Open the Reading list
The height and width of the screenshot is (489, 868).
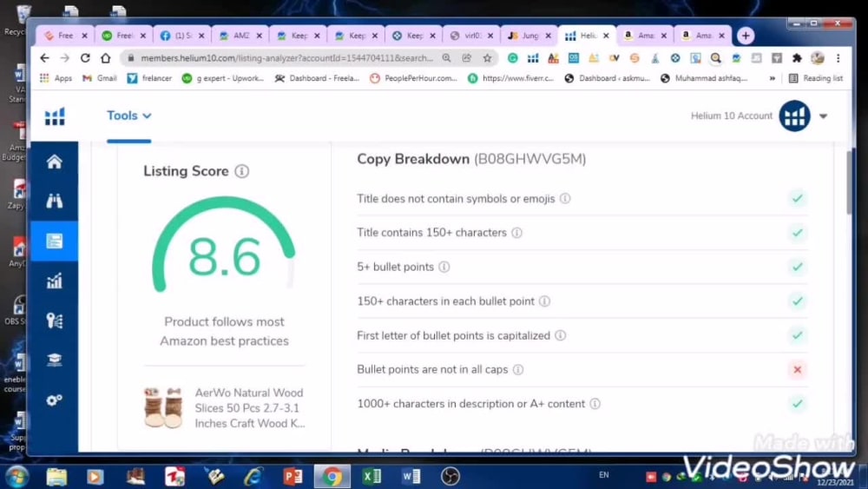coord(816,79)
